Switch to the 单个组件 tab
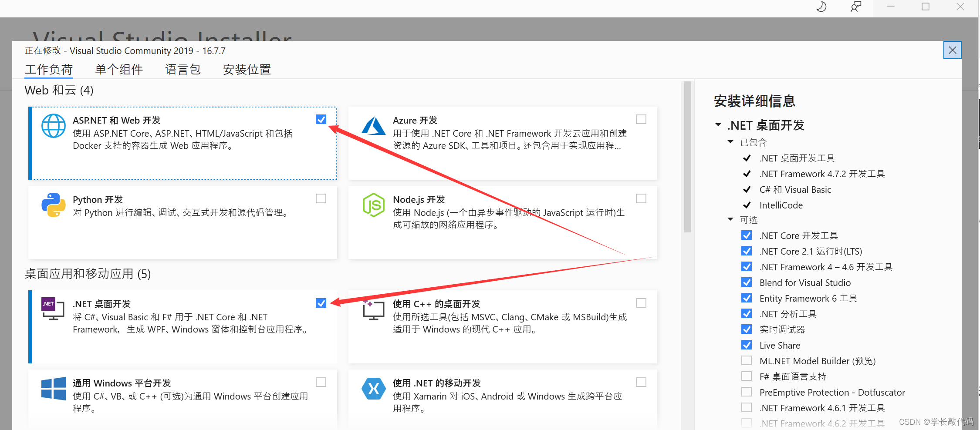Image resolution: width=980 pixels, height=430 pixels. coord(119,70)
